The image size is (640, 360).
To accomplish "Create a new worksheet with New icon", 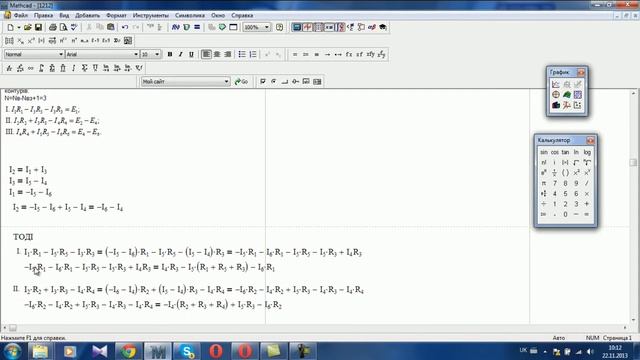I will click(x=10, y=27).
